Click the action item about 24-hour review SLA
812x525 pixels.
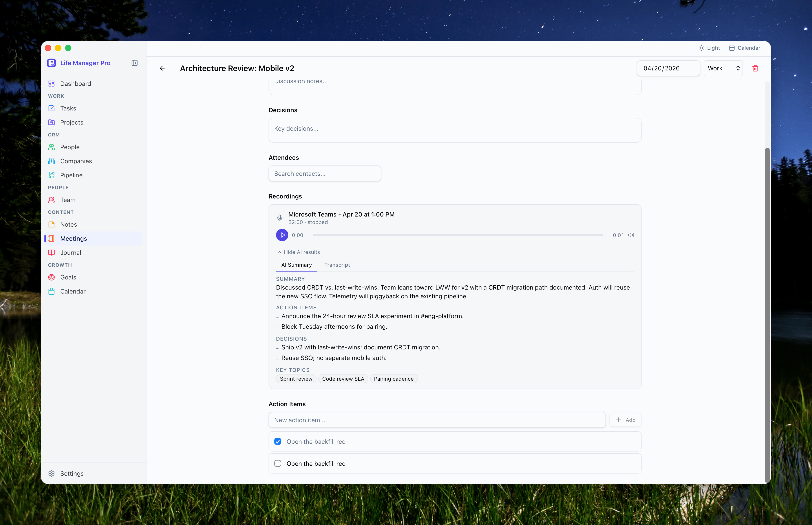pyautogui.click(x=372, y=316)
